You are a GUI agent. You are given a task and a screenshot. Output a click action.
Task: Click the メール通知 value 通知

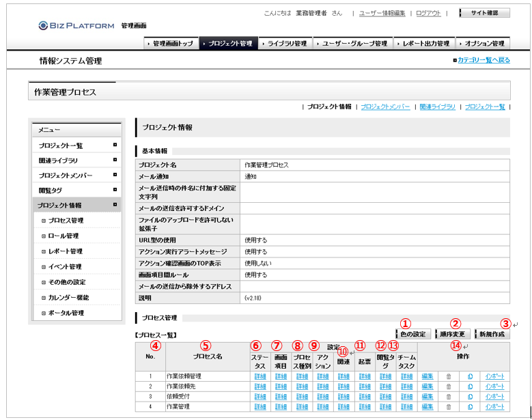pos(251,176)
